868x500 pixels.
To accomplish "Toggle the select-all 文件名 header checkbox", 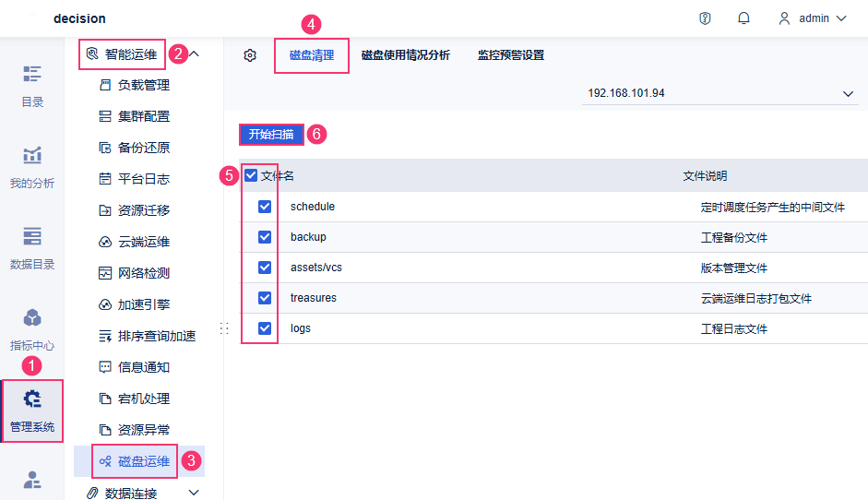I will 251,175.
